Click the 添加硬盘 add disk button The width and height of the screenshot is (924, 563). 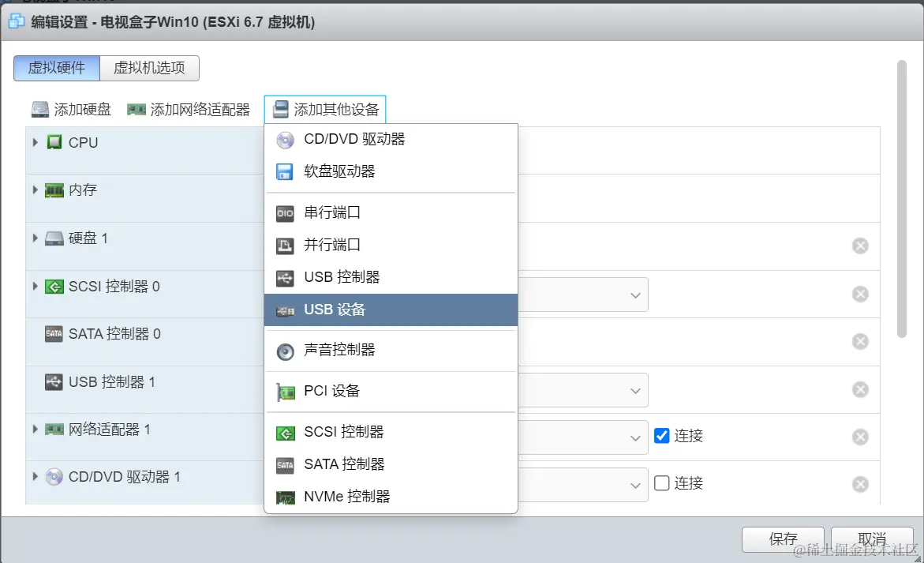pos(71,110)
